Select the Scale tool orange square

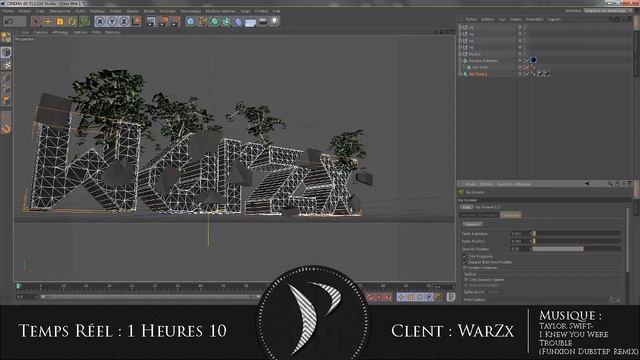point(60,21)
